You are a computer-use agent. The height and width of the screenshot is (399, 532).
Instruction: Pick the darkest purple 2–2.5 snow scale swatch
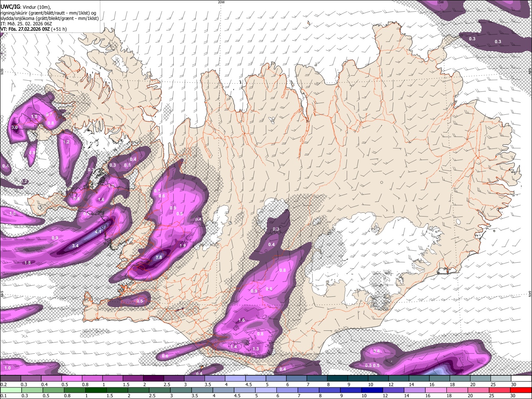pos(153,379)
